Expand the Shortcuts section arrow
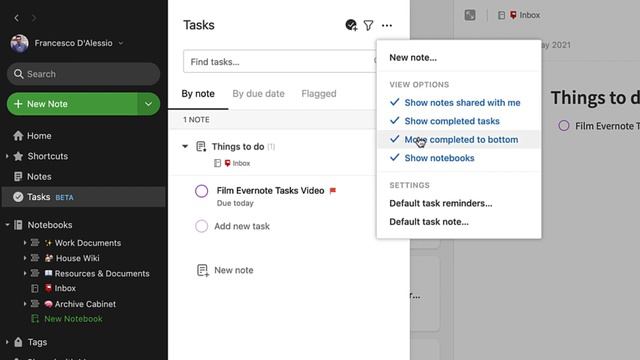The image size is (640, 360). coord(7,156)
